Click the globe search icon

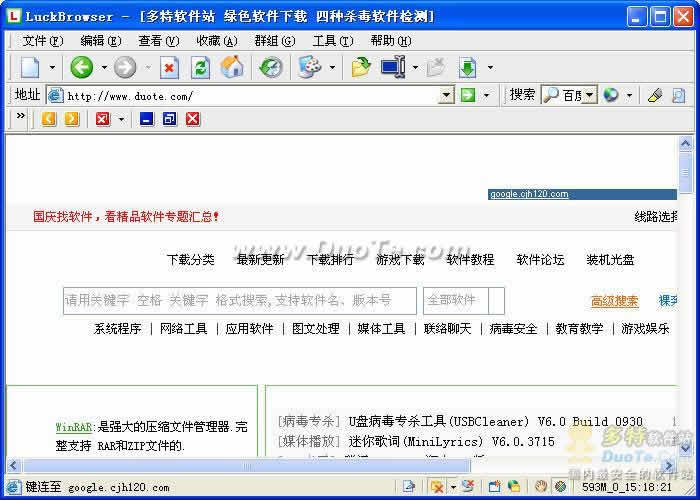(611, 95)
